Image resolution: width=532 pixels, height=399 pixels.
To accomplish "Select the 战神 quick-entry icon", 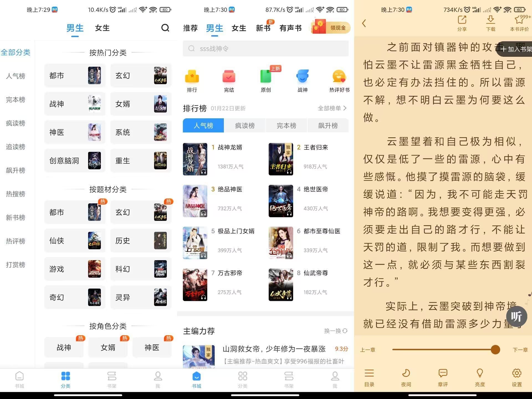I will coord(303,79).
